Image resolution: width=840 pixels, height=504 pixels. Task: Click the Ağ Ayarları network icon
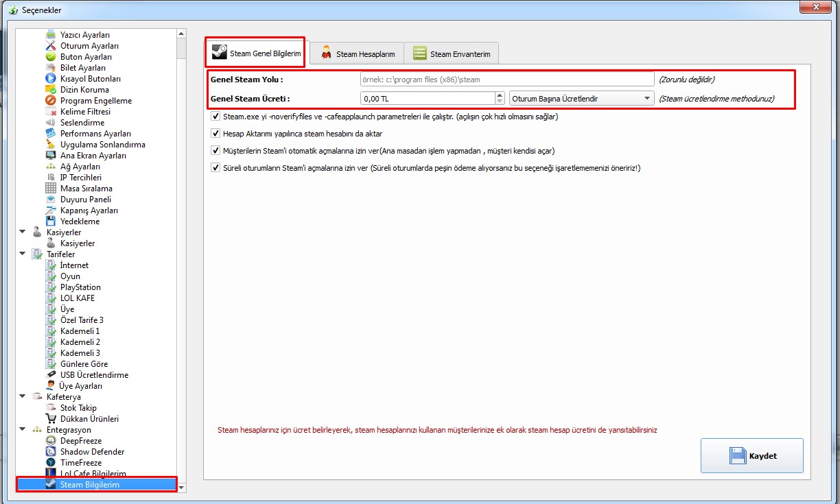(x=51, y=167)
